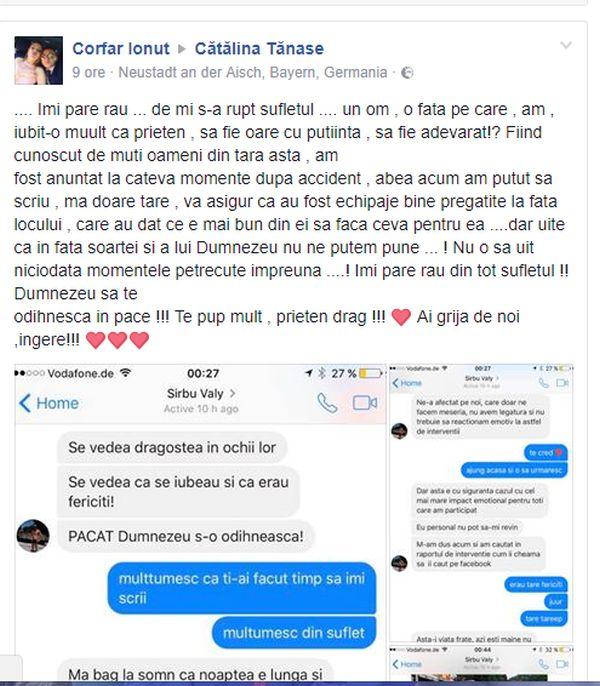Open Corfar Ionut's profile link
This screenshot has width=600, height=686.
(x=121, y=48)
